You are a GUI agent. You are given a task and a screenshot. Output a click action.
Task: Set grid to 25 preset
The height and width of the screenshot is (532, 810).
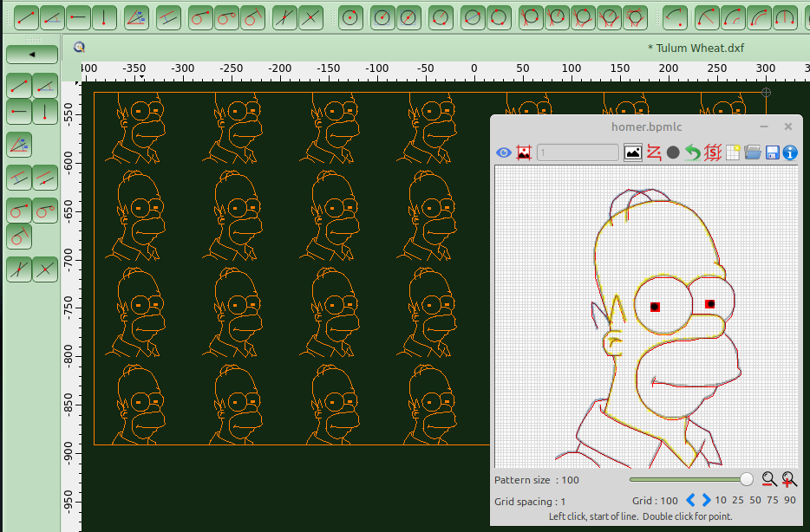tap(737, 500)
